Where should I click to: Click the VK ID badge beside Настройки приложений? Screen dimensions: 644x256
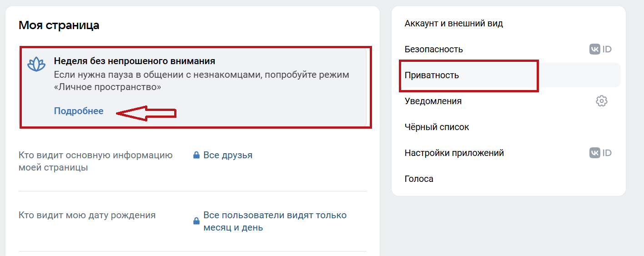click(600, 153)
